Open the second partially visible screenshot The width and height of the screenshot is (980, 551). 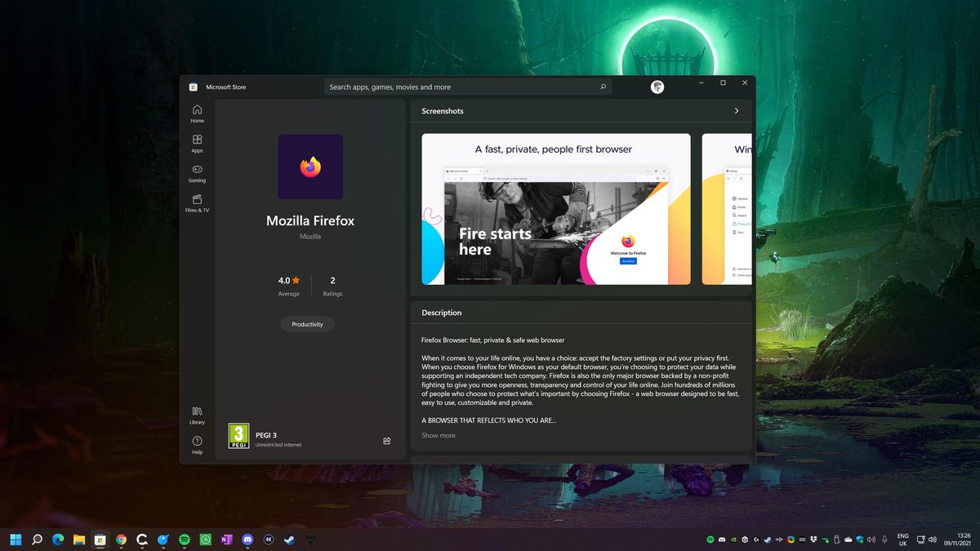pos(727,209)
